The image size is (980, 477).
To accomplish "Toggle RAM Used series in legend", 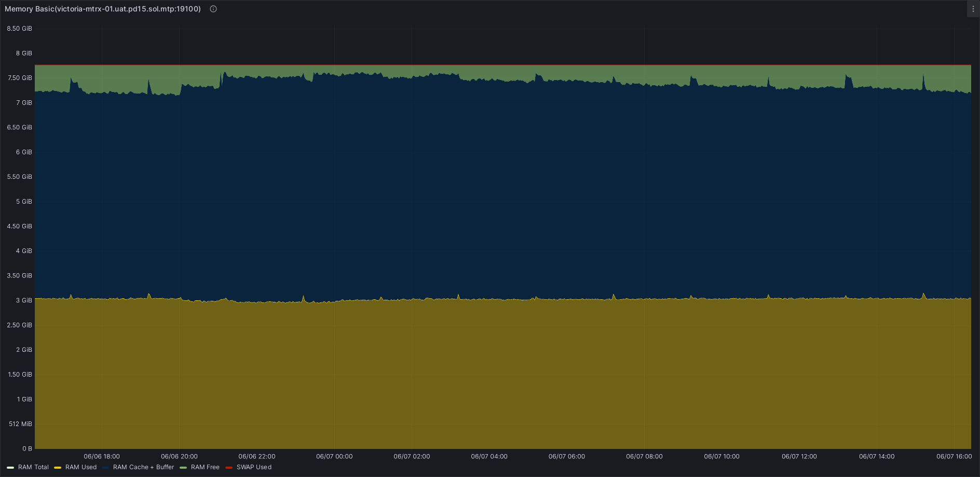I will pos(81,467).
